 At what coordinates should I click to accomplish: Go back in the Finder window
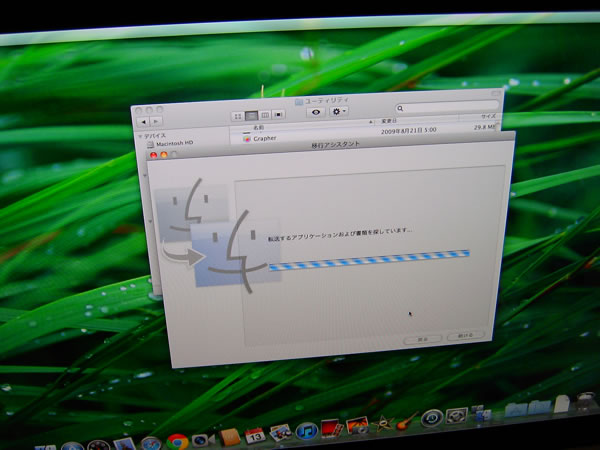point(143,122)
